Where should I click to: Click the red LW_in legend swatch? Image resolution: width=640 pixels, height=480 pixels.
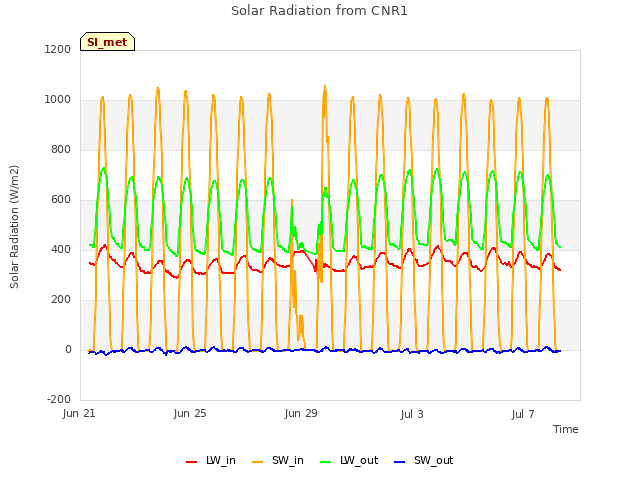click(x=191, y=462)
